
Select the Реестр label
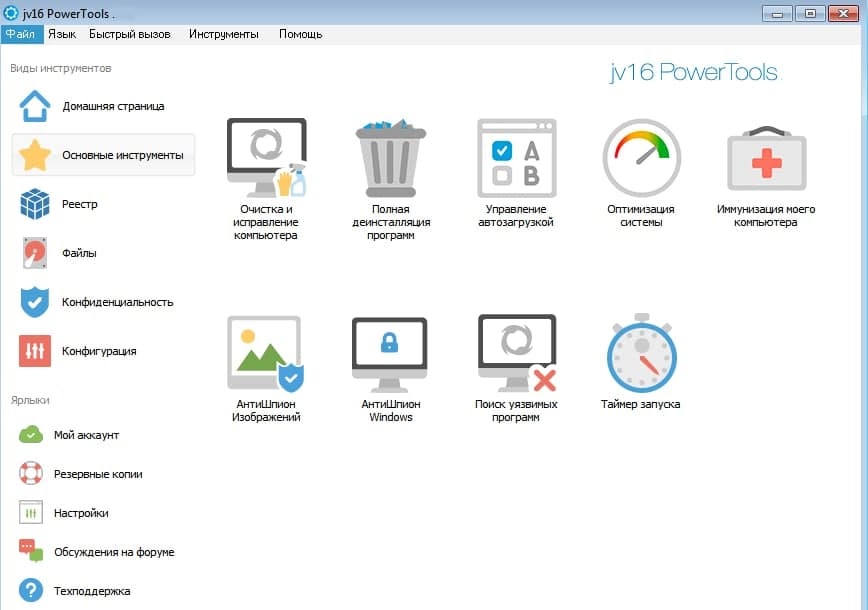(x=80, y=204)
